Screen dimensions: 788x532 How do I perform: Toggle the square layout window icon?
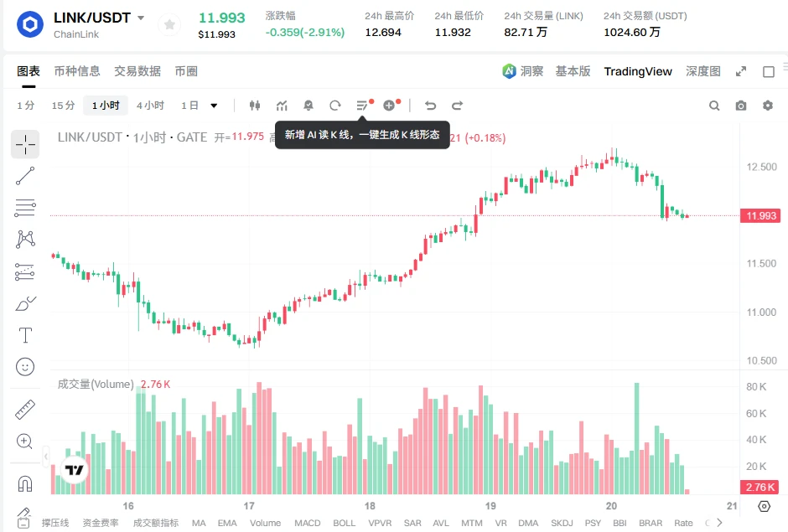(769, 72)
